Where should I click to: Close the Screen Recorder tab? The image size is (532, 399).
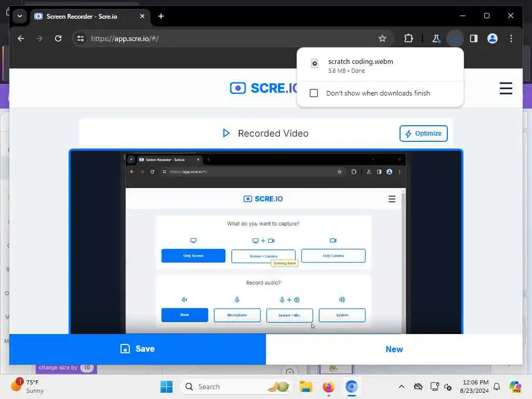tap(142, 16)
